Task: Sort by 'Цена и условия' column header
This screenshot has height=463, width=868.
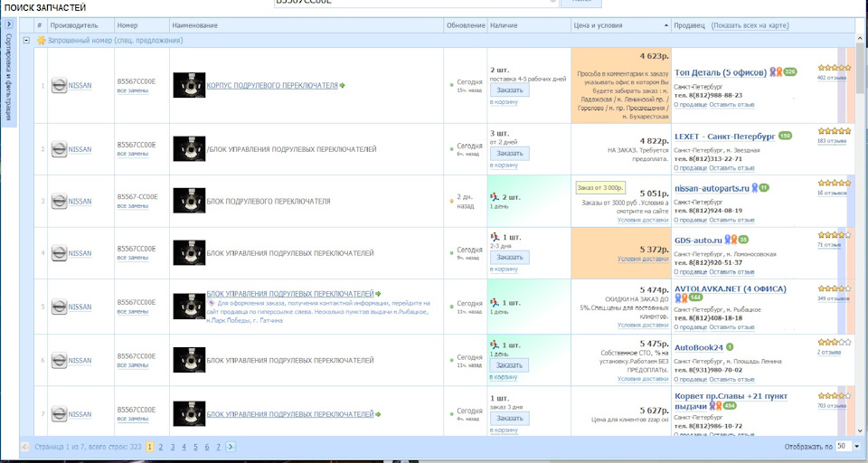Action: (x=620, y=25)
